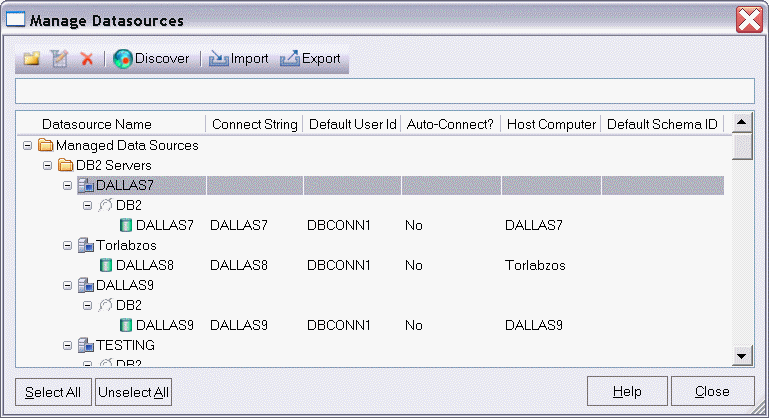Click the DALLAS9 server icon
The width and height of the screenshot is (769, 418).
(x=86, y=285)
